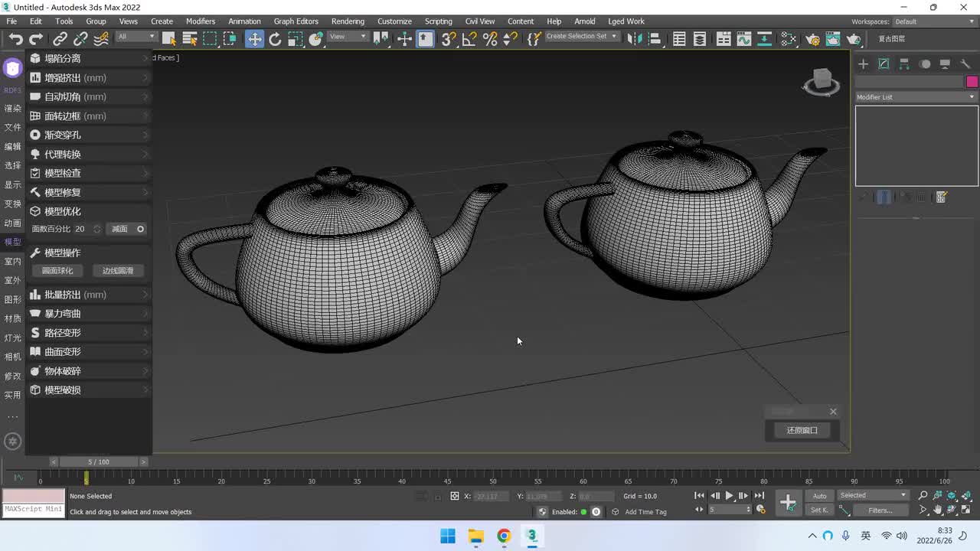Activate the Select and Rotate tool
The image size is (980, 551).
[x=275, y=39]
